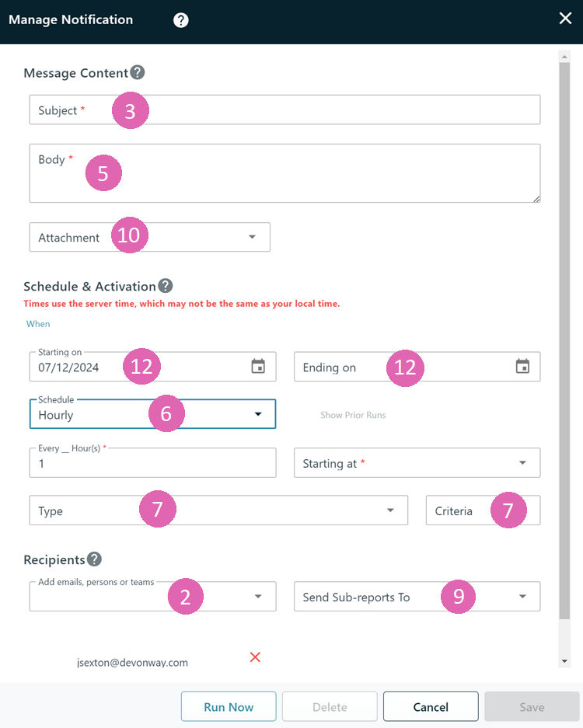Click the scroll down arrow of scrollbar
The width and height of the screenshot is (583, 728).
point(564,661)
